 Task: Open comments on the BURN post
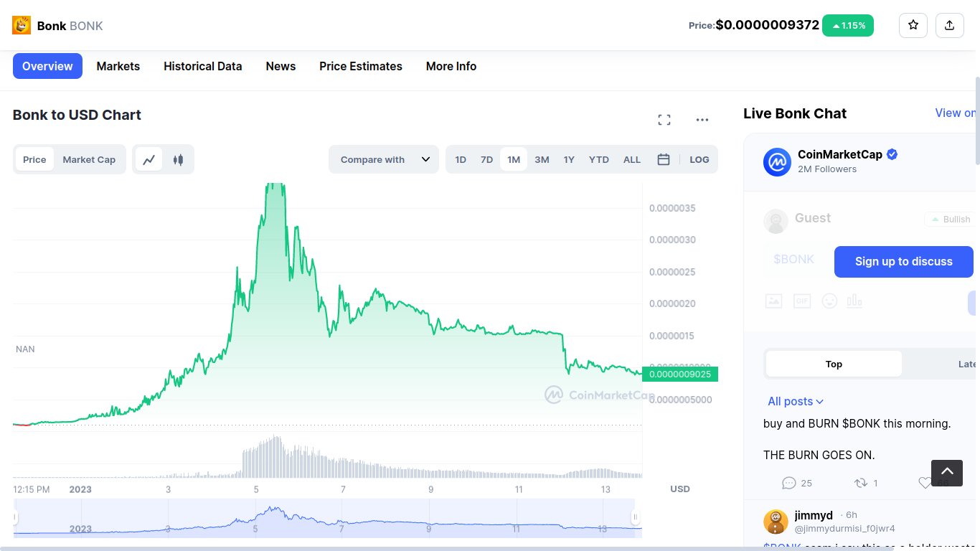coord(797,483)
